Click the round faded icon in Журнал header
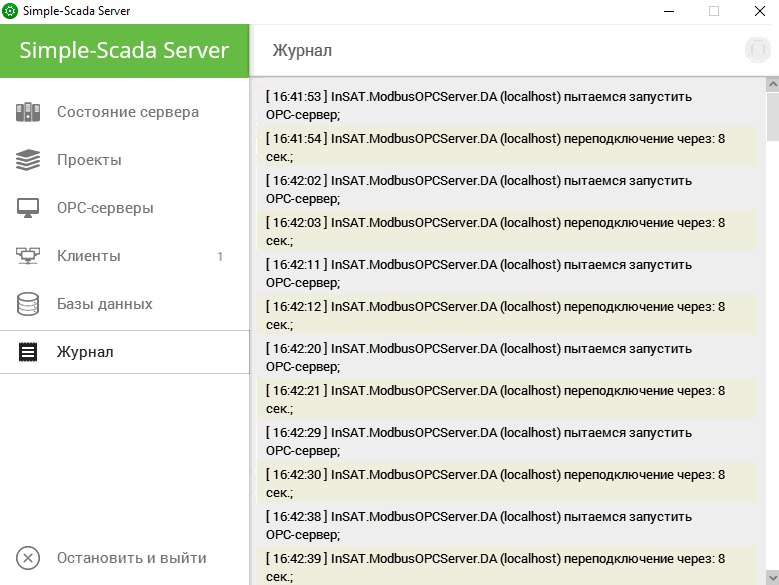 pos(758,50)
